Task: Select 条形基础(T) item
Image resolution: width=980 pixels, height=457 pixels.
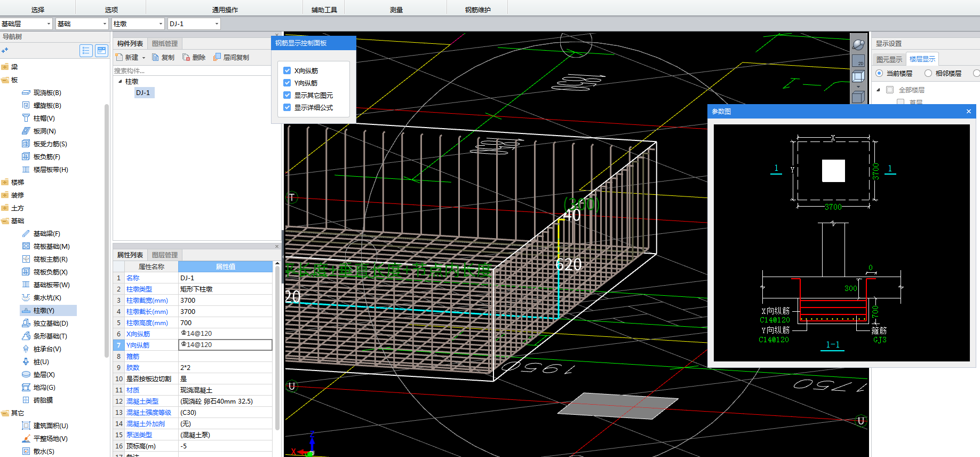Action: click(x=44, y=336)
